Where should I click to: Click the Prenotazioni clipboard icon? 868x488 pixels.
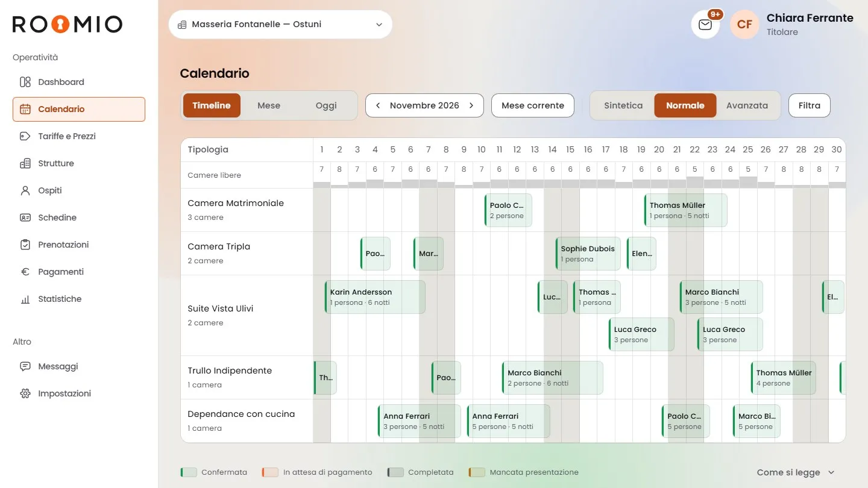pos(25,245)
